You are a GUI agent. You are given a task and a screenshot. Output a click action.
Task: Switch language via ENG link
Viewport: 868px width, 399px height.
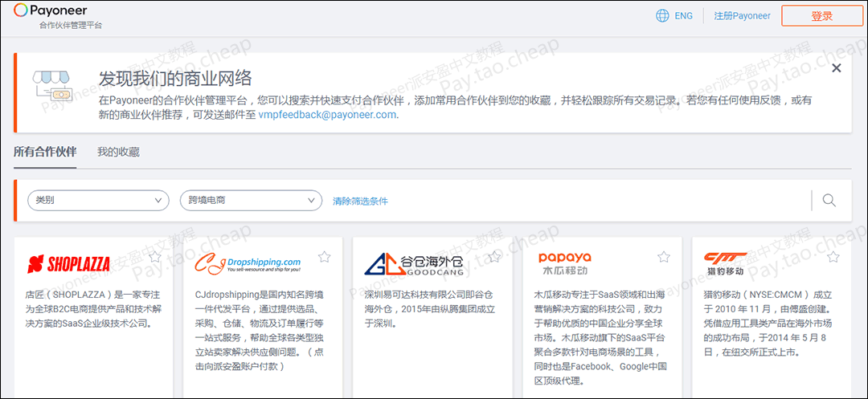click(684, 16)
